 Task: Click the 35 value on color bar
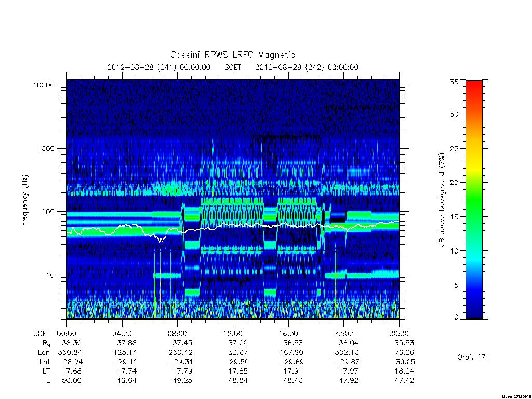(454, 82)
